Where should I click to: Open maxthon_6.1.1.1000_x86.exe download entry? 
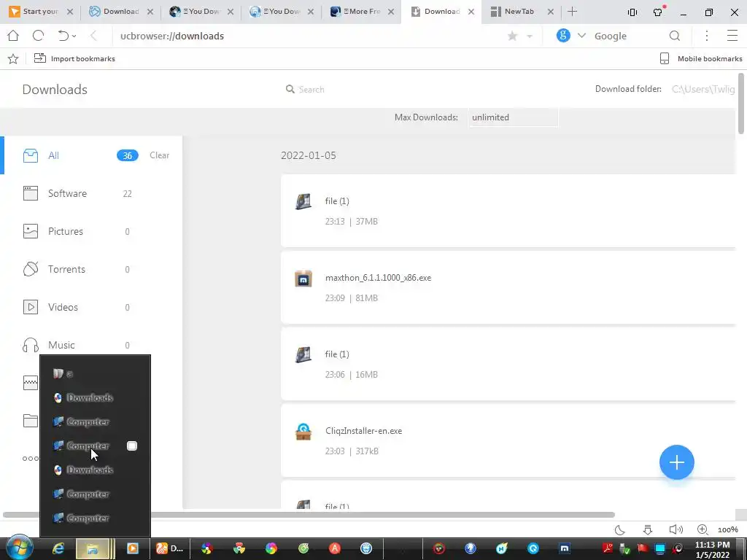tap(508, 287)
